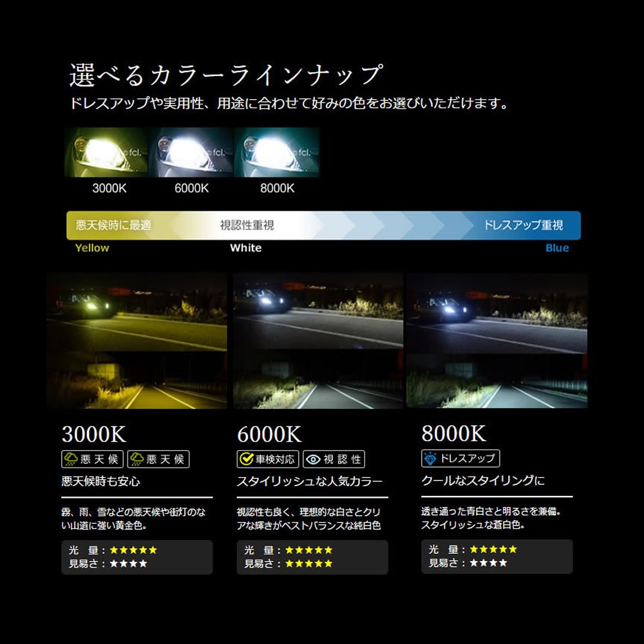Open the large 3000K yellow night road photo
The width and height of the screenshot is (644, 644).
(x=137, y=341)
